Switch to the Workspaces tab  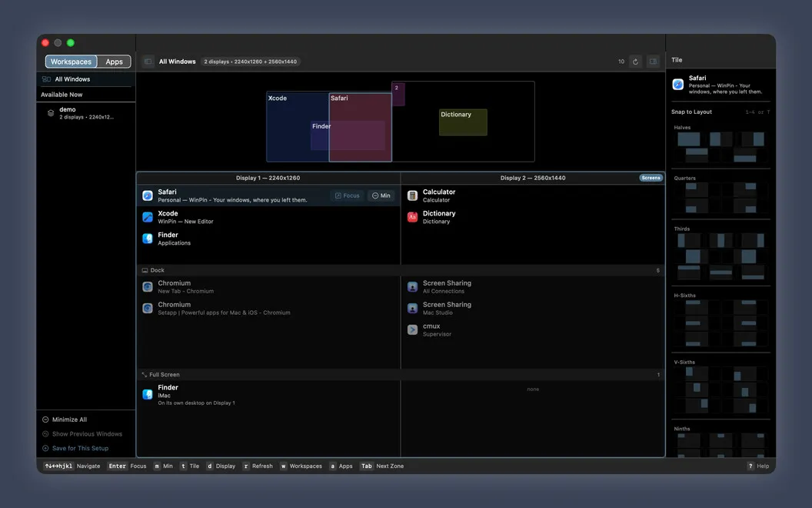(x=71, y=62)
